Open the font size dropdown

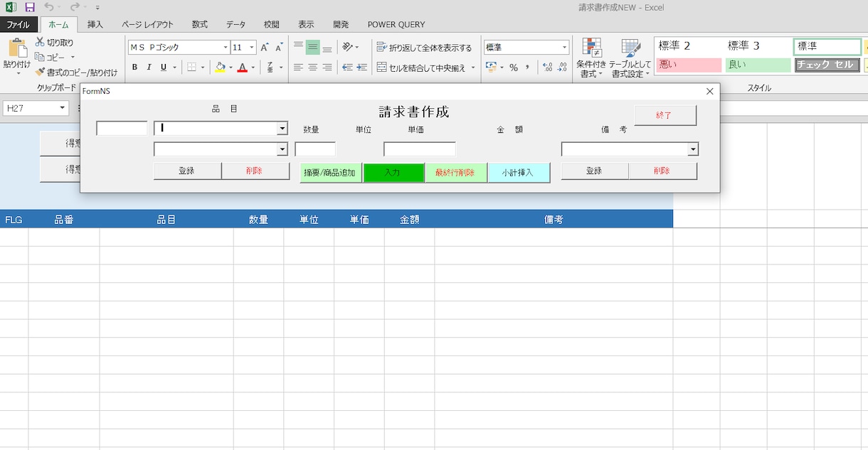[252, 48]
